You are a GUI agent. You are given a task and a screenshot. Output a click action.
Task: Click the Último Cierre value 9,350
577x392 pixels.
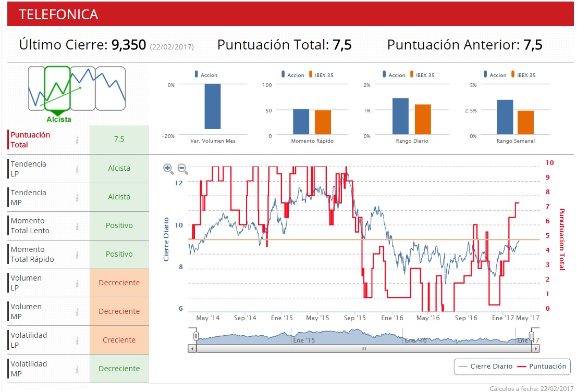coord(129,45)
